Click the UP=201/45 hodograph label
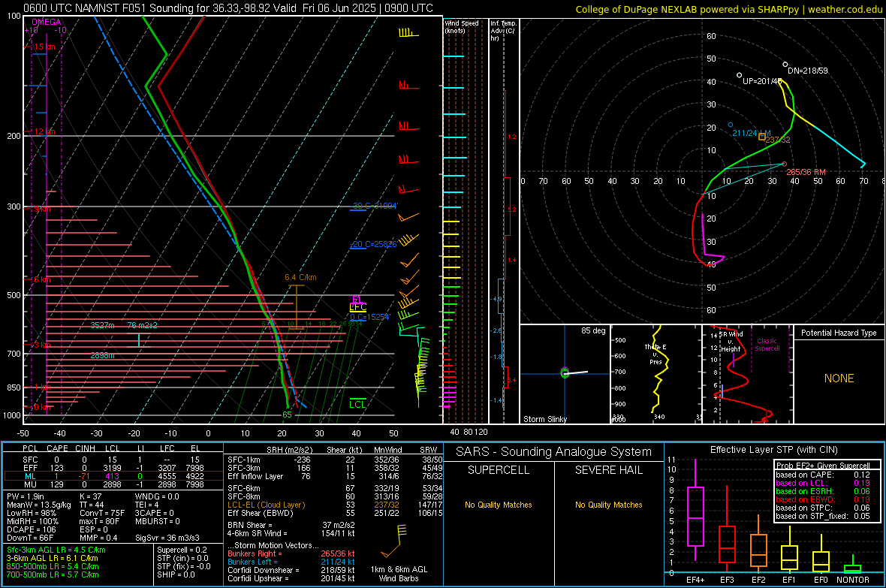886x588 pixels. pyautogui.click(x=761, y=81)
